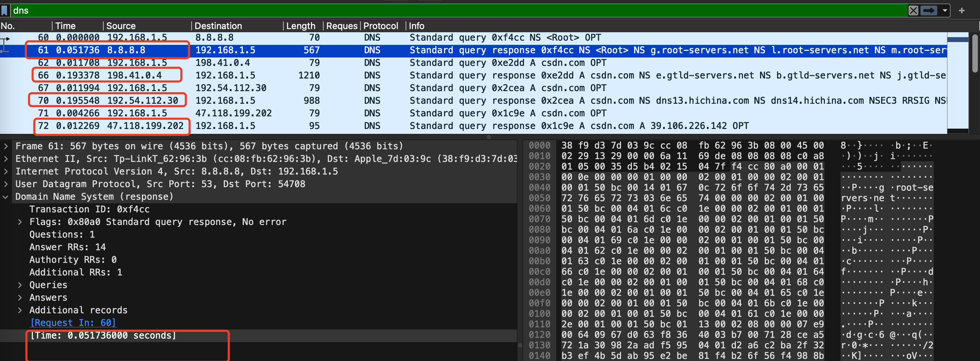The image size is (980, 361).
Task: Sort by the Destination column header
Action: point(238,26)
